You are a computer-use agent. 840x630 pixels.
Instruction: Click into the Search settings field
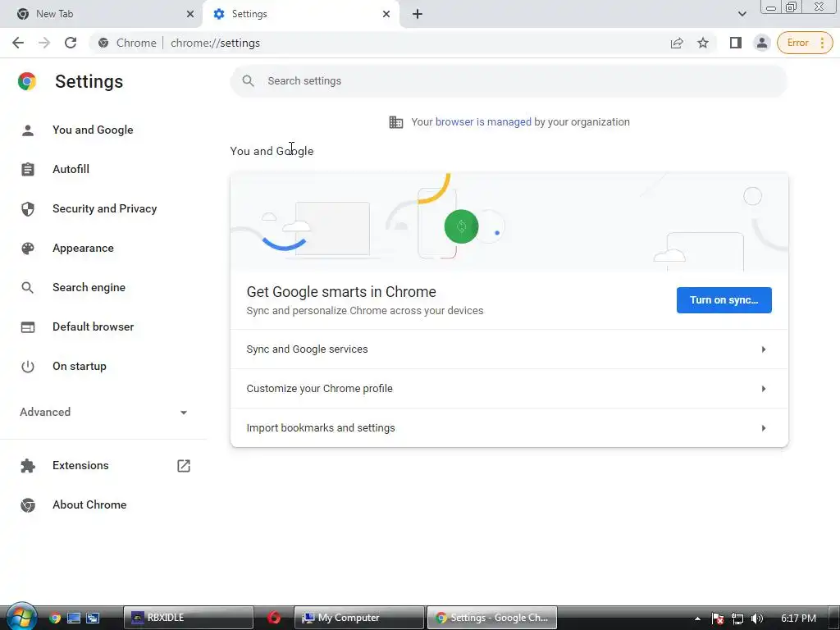[x=509, y=81]
